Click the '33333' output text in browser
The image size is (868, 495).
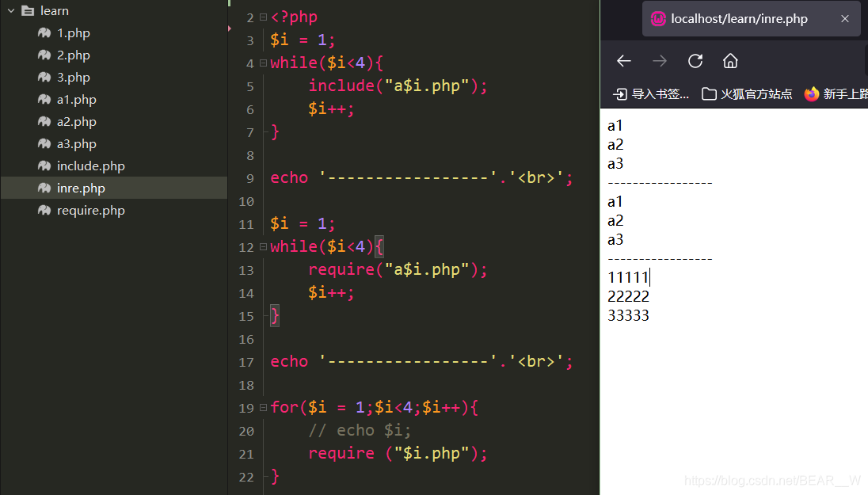click(x=628, y=315)
